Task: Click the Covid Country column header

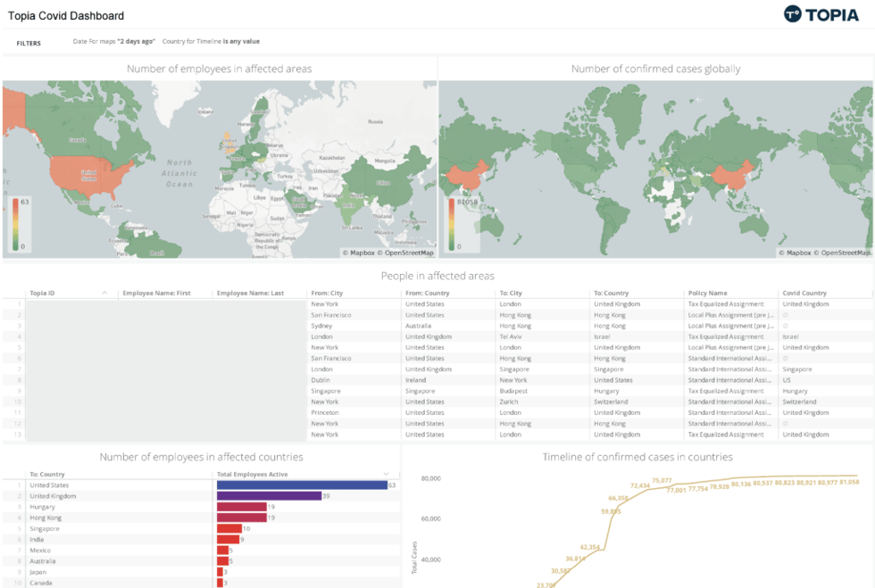Action: coord(804,293)
